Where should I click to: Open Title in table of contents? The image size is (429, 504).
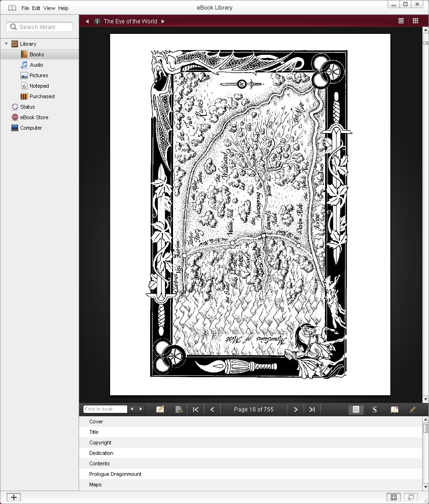tap(251, 432)
